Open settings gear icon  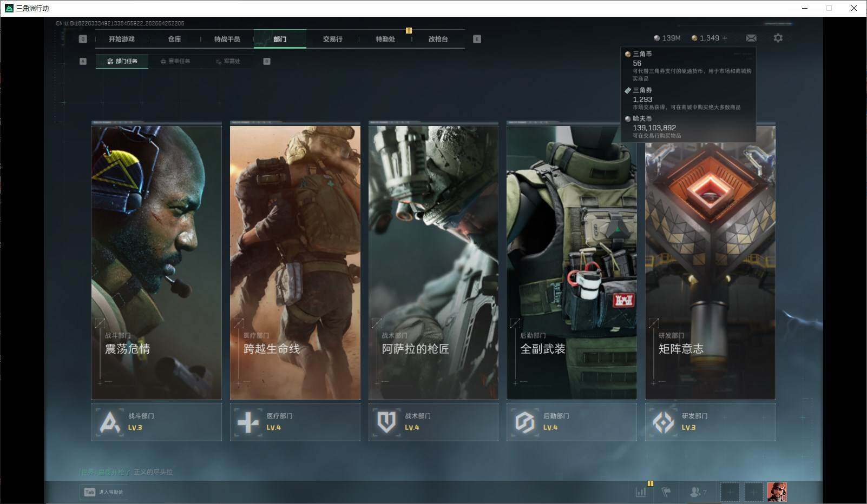pos(778,38)
